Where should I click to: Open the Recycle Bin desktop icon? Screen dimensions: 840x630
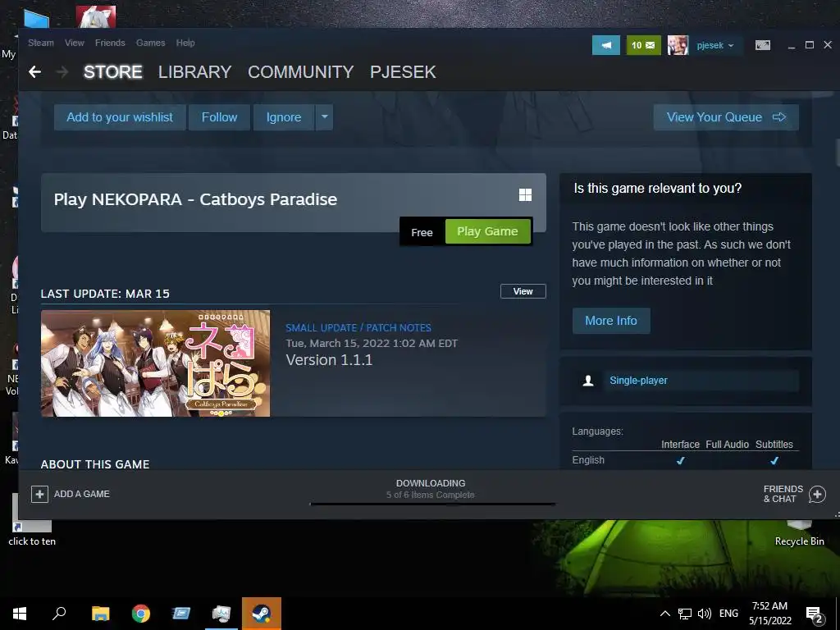pos(799,533)
